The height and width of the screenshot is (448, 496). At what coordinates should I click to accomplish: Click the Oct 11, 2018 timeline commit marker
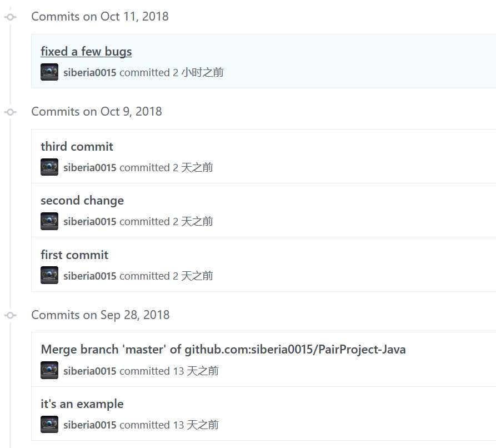tap(11, 17)
